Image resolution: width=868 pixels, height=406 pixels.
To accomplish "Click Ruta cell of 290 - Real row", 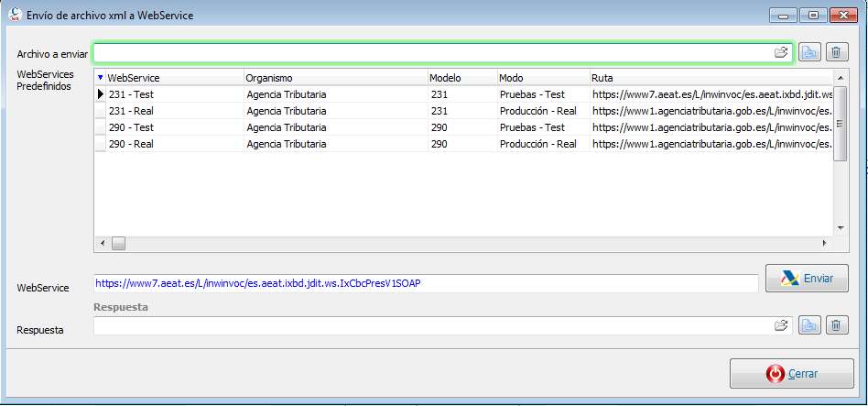I will (711, 144).
